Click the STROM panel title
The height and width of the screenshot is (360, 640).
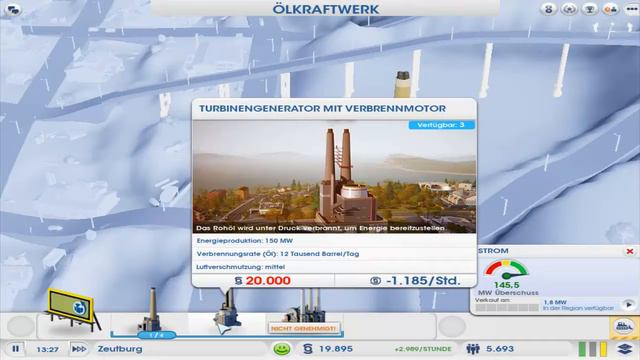point(493,251)
